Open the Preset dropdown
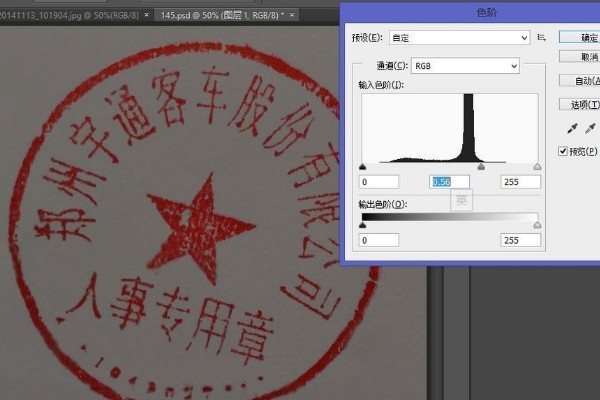 pyautogui.click(x=457, y=37)
